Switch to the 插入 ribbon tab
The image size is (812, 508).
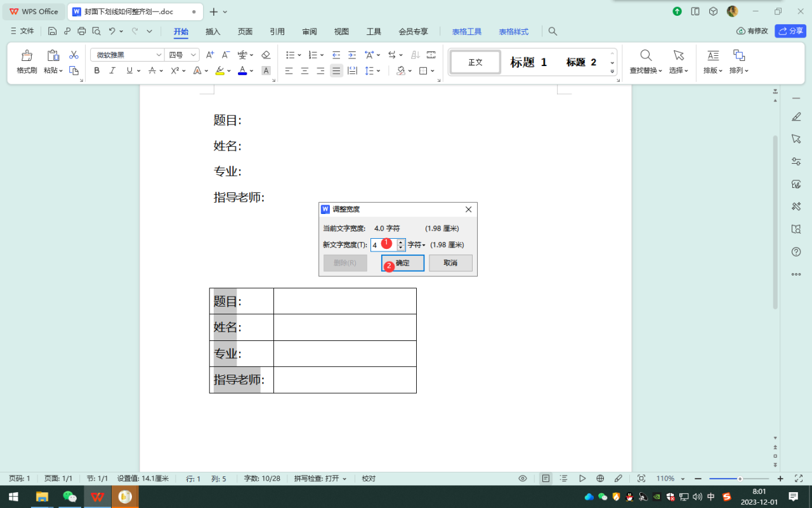coord(213,31)
